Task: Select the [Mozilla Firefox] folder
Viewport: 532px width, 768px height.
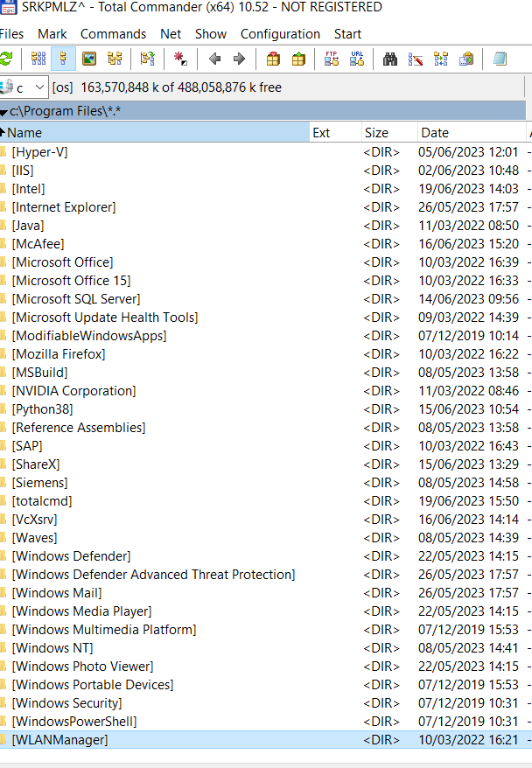Action: click(x=59, y=354)
